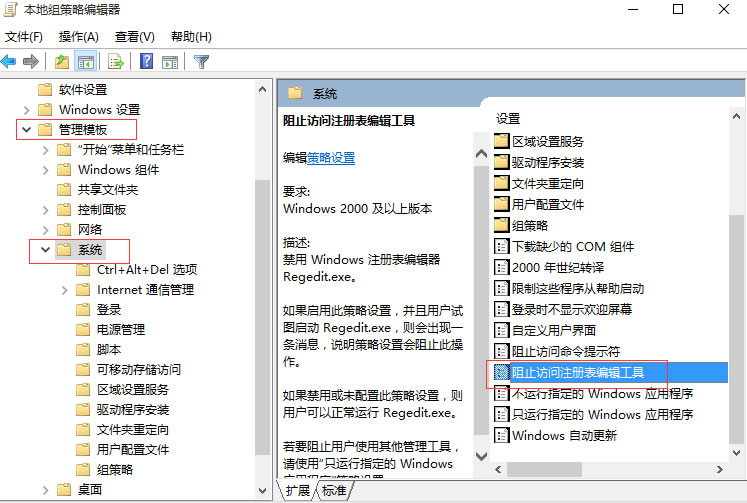747x503 pixels.
Task: Switch to the 标准 tab
Action: [334, 490]
